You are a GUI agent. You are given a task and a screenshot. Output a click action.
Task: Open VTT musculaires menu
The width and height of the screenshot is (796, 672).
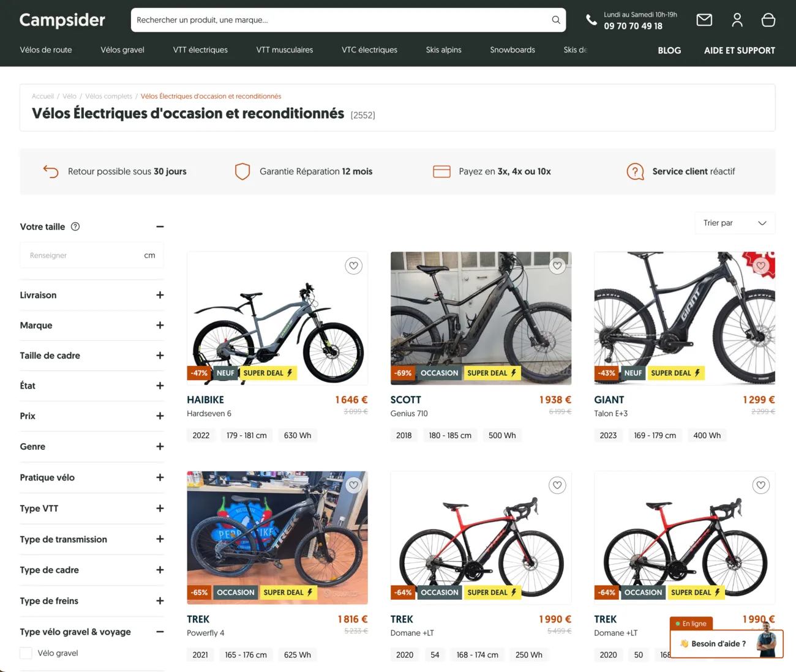click(x=285, y=50)
